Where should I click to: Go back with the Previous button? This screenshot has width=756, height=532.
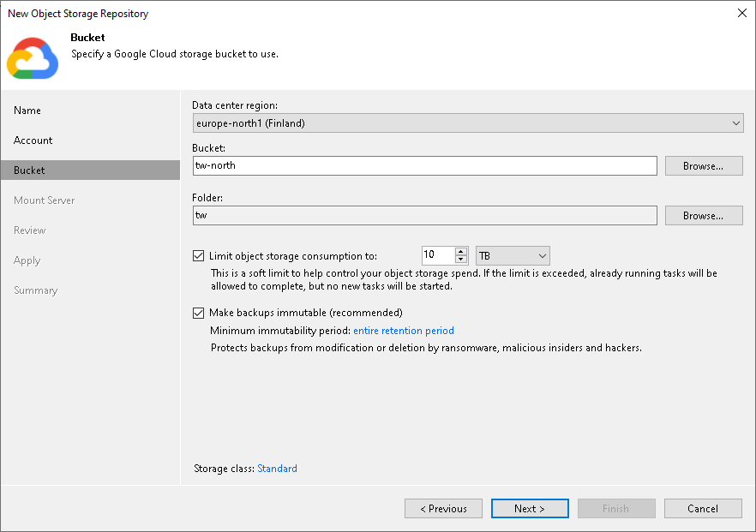443,509
